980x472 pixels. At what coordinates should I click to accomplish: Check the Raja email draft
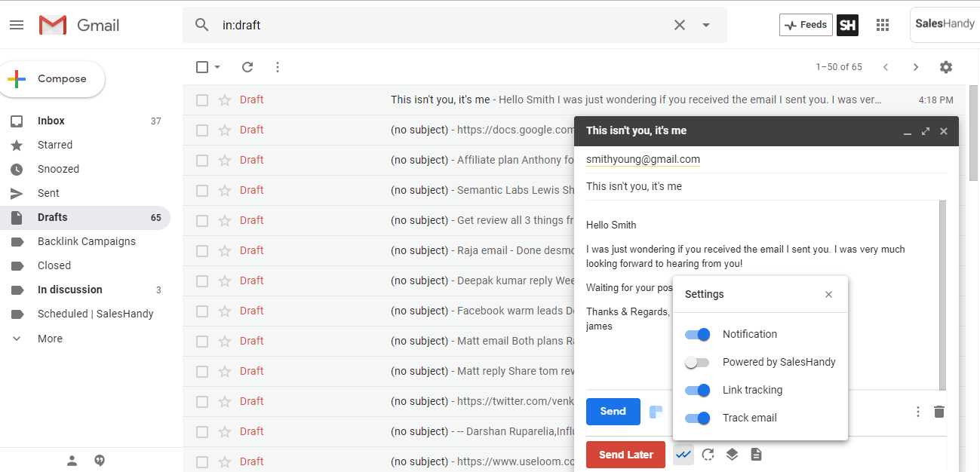202,250
